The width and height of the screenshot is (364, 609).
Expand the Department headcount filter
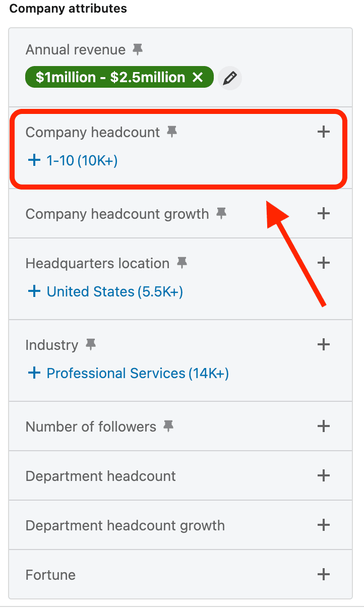point(323,476)
